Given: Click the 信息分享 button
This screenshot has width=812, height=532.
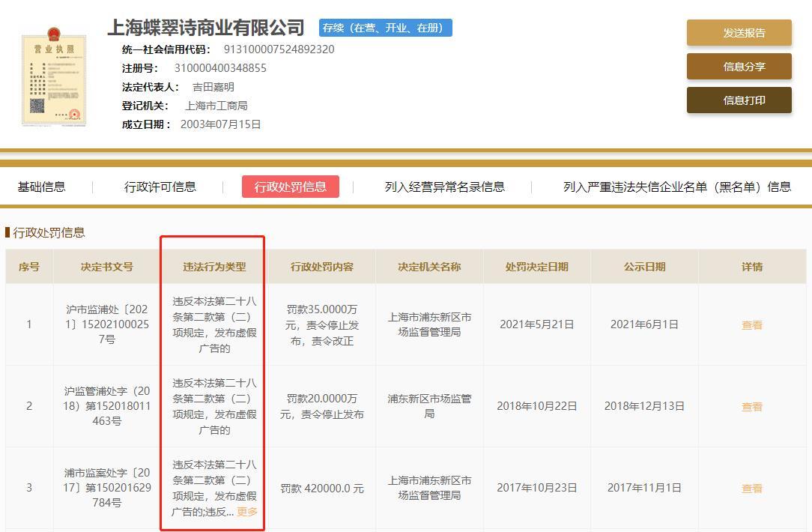Looking at the screenshot, I should 739,67.
